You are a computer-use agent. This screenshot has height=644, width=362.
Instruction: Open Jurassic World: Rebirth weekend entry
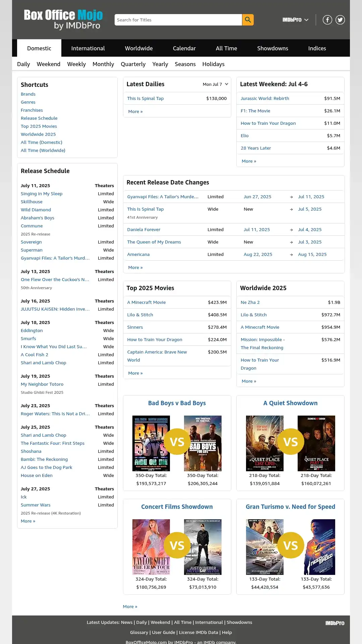pos(265,99)
